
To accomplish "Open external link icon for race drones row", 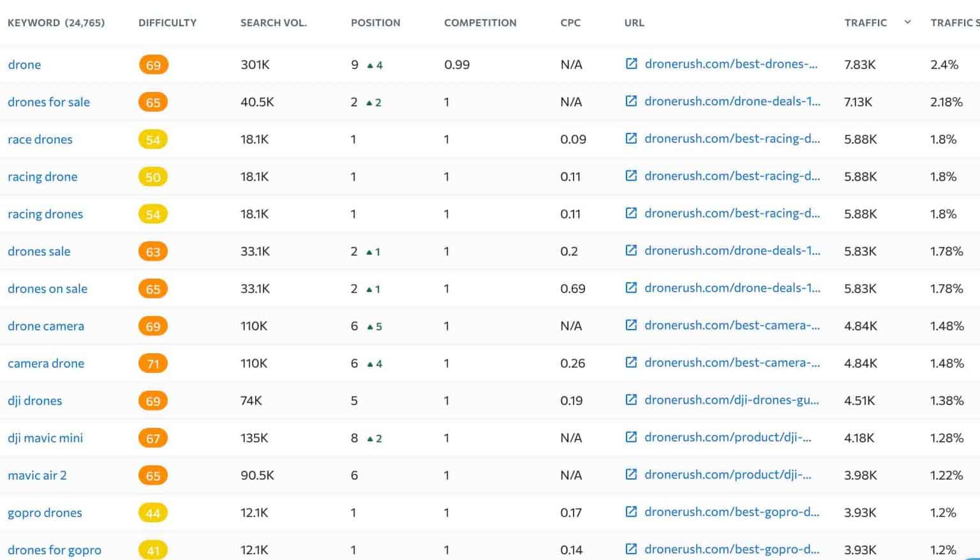I will click(x=631, y=139).
